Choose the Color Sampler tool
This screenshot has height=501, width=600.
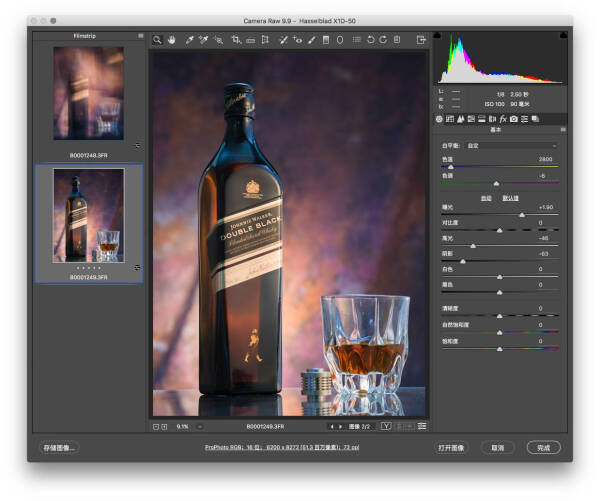(203, 39)
